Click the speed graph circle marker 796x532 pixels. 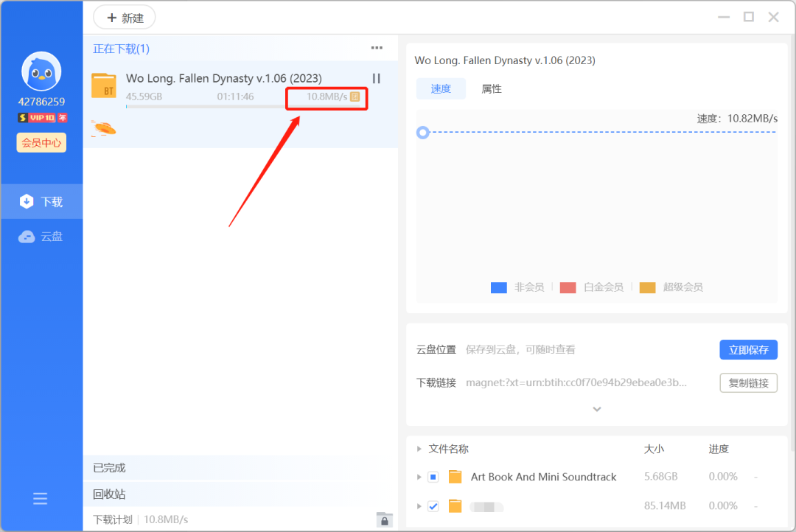[423, 133]
